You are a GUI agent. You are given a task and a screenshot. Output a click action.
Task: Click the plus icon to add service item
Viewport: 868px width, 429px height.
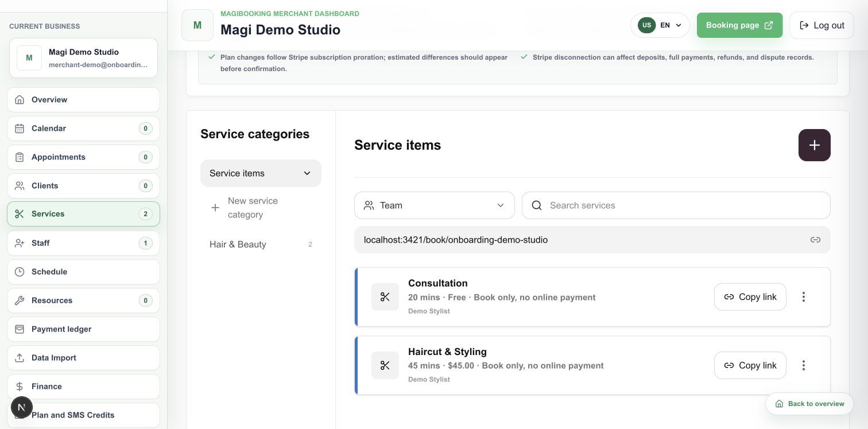click(x=814, y=145)
